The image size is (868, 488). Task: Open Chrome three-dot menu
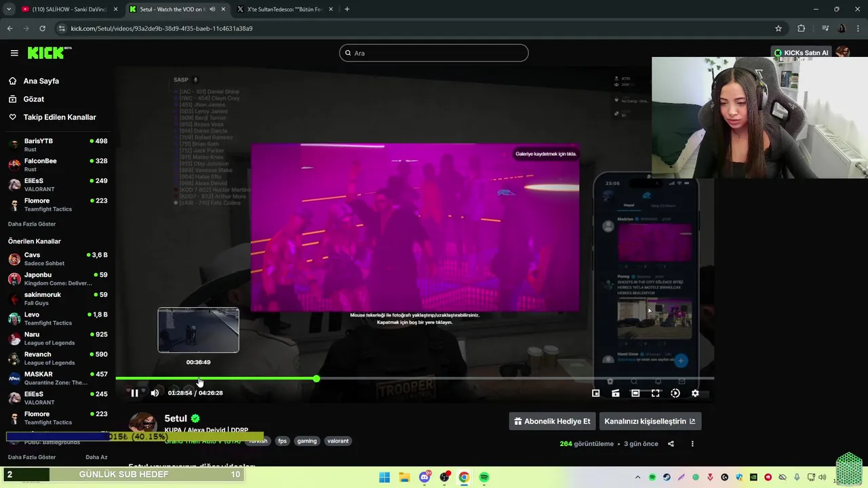click(858, 28)
